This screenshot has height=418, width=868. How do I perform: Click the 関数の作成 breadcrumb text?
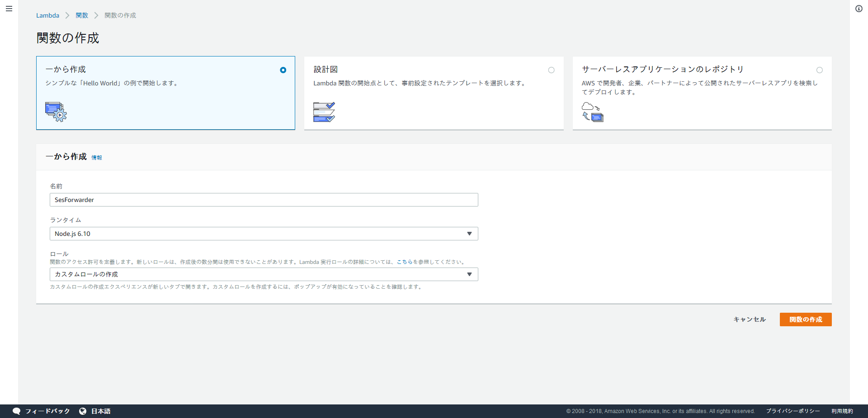pos(120,15)
